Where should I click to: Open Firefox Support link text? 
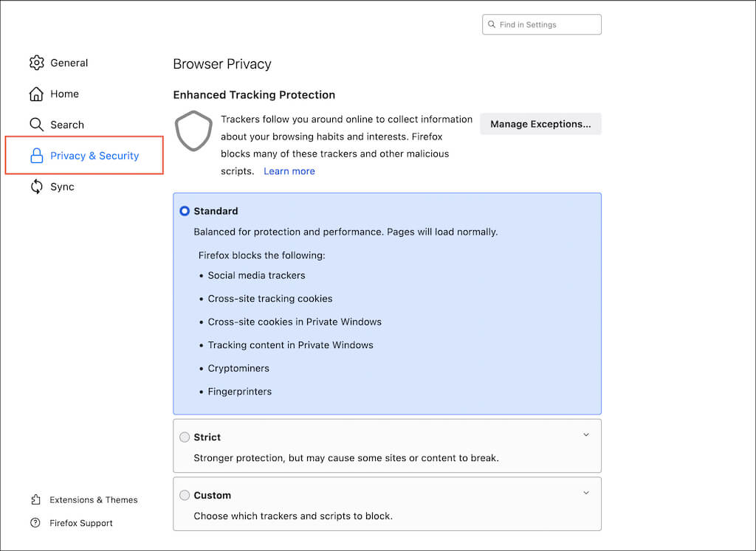[81, 523]
